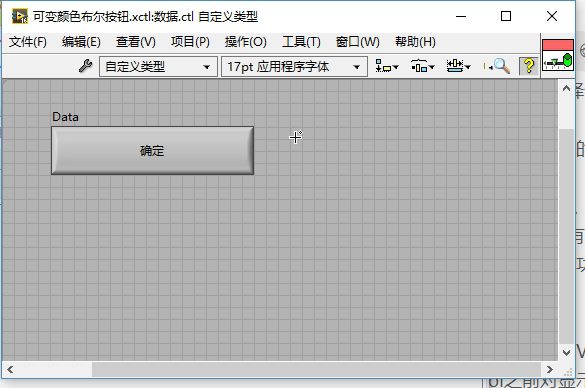Click the horizontal scrollbar thumb
This screenshot has height=388, width=585.
coord(316,369)
